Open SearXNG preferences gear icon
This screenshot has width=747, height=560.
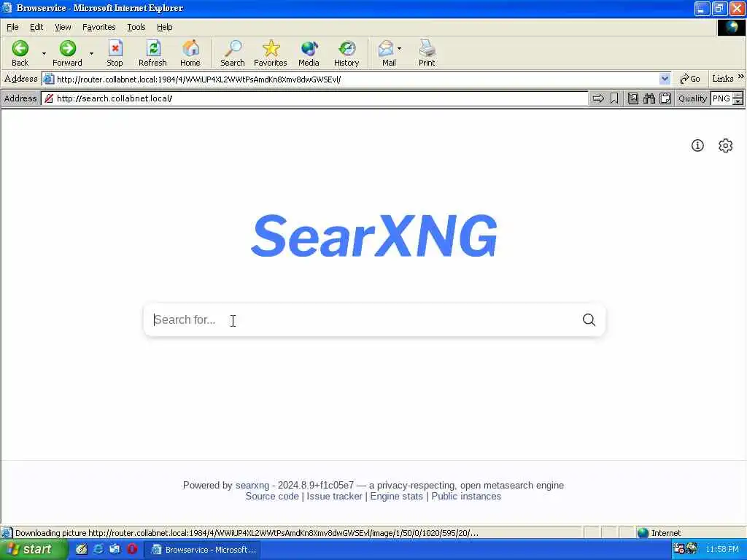tap(725, 146)
